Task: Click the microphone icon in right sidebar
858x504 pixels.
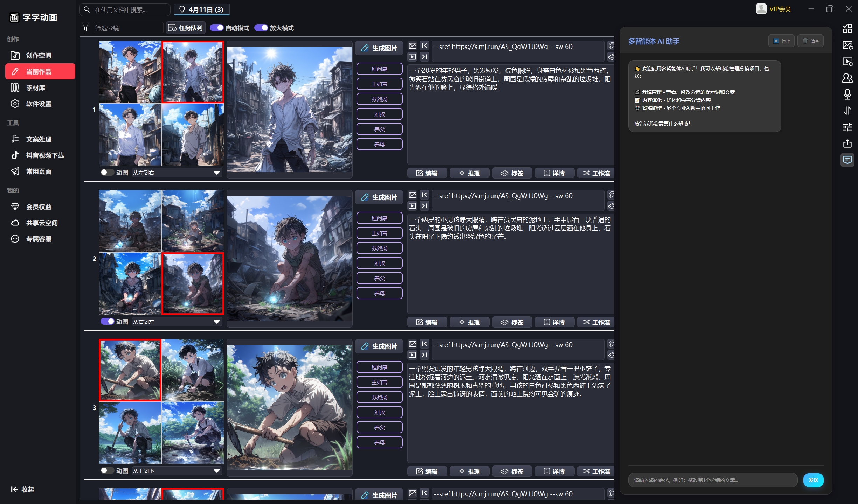Action: point(847,94)
